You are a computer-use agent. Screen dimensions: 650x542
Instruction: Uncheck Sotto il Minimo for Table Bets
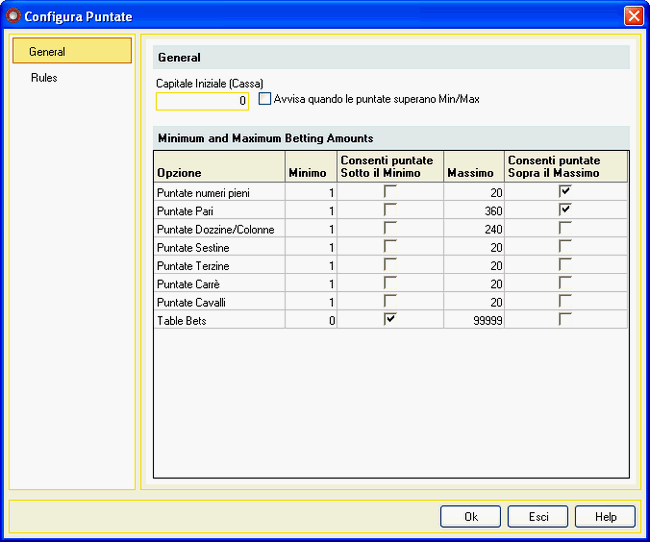pos(390,318)
